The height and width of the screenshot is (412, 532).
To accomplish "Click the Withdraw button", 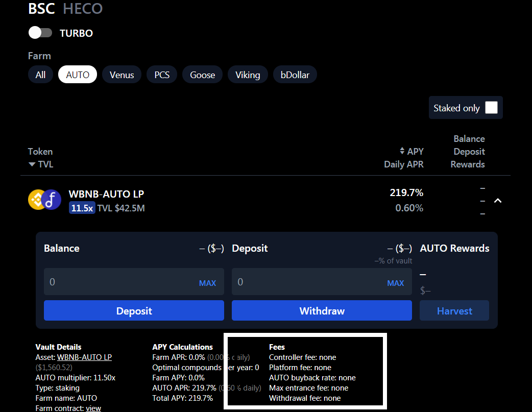I will (x=322, y=310).
